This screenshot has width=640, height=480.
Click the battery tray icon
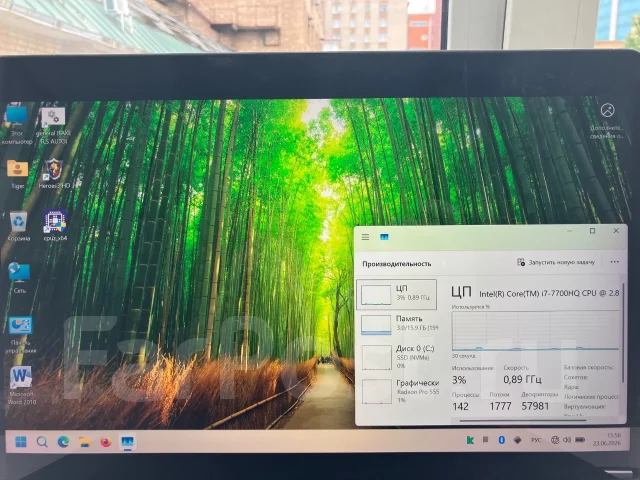point(580,440)
